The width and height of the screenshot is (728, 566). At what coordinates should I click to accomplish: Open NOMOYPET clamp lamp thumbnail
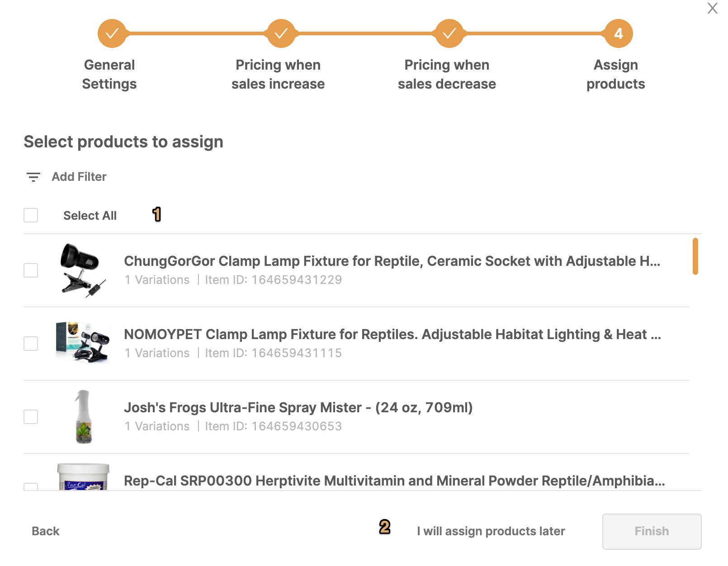pos(83,343)
